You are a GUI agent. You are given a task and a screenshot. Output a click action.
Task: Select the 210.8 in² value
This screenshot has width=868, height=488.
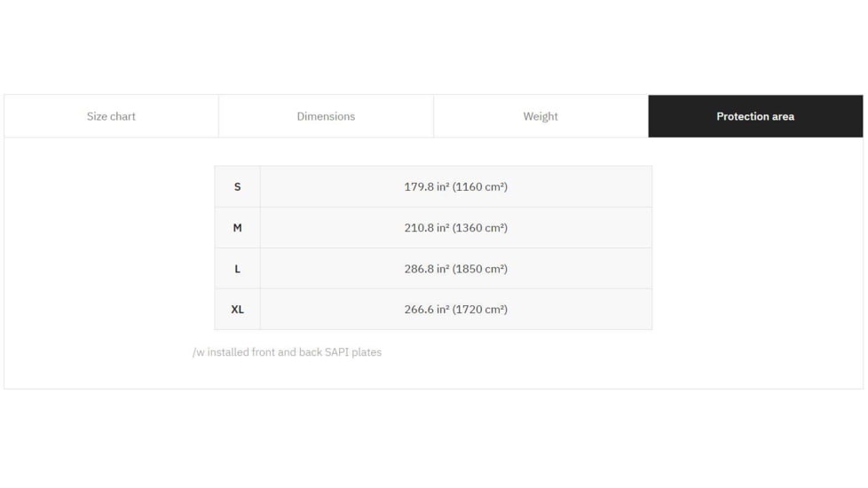click(426, 228)
